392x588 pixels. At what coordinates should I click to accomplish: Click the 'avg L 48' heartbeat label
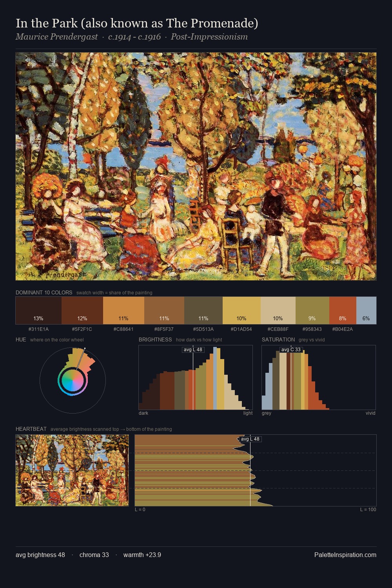250,439
